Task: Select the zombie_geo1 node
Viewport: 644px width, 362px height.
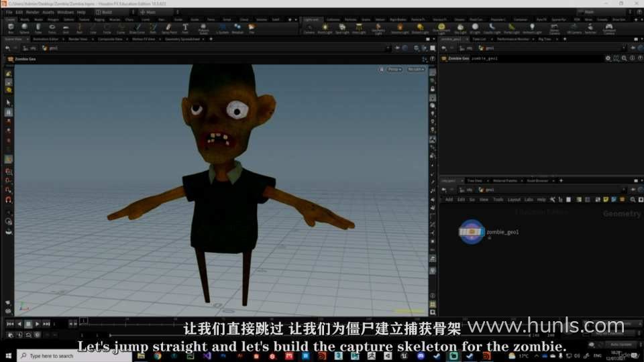Action: click(x=472, y=232)
